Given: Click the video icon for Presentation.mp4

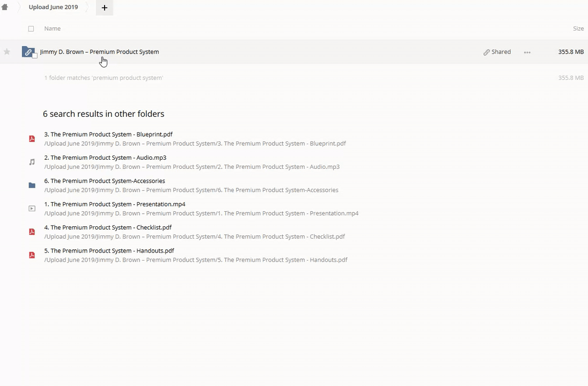Looking at the screenshot, I should 32,209.
